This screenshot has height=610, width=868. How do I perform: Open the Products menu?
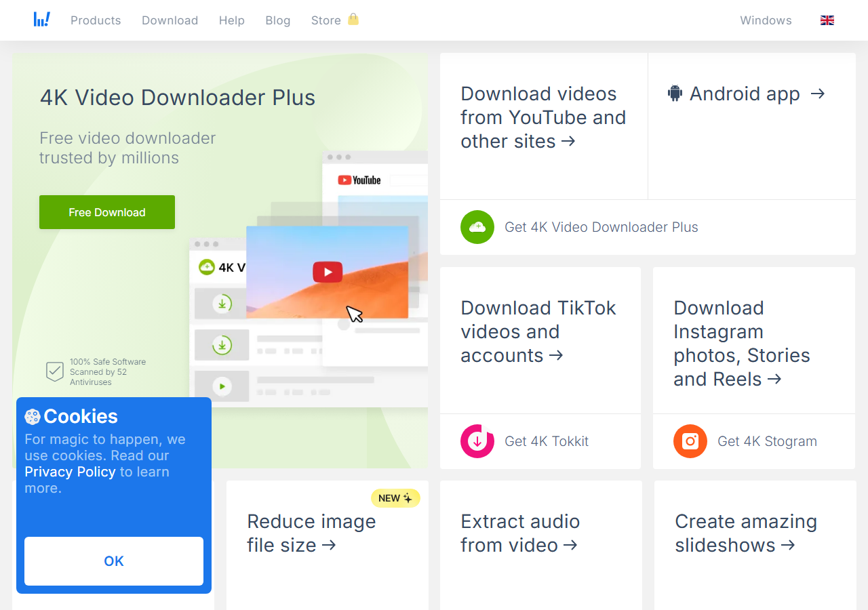[x=96, y=20]
